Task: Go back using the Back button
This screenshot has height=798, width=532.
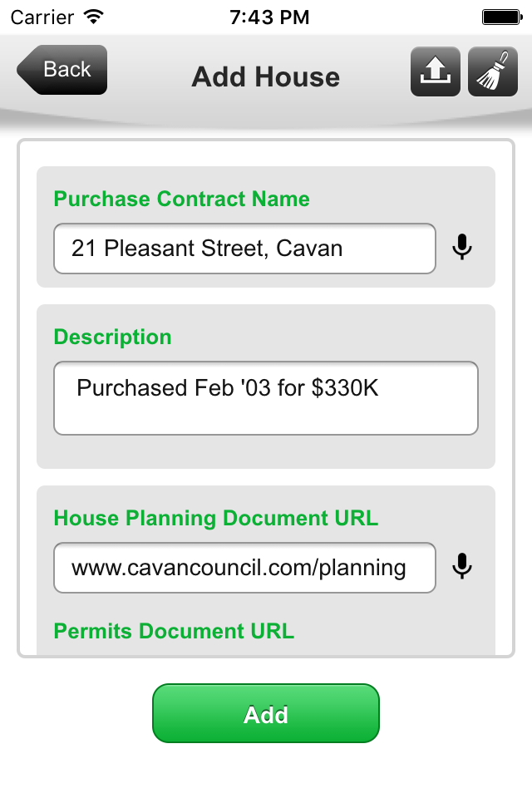Action: [62, 70]
